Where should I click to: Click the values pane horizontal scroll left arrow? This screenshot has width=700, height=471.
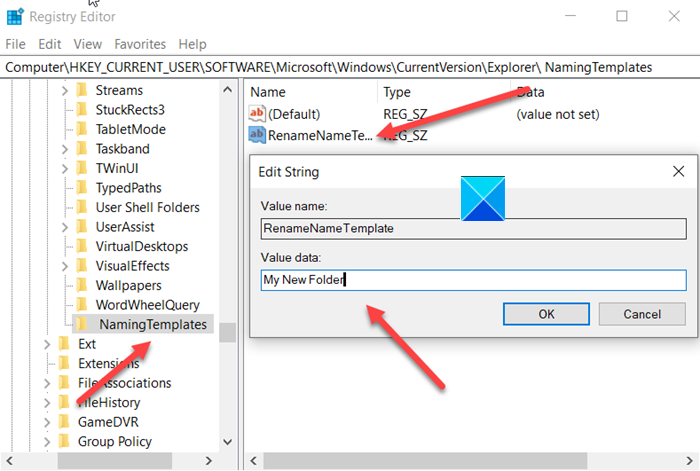pyautogui.click(x=254, y=461)
